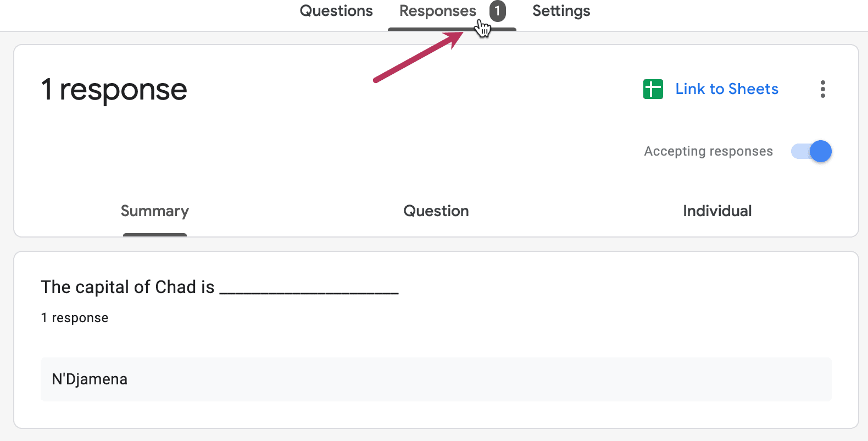Open the Individual responses tab
The image size is (868, 441).
[x=717, y=211]
